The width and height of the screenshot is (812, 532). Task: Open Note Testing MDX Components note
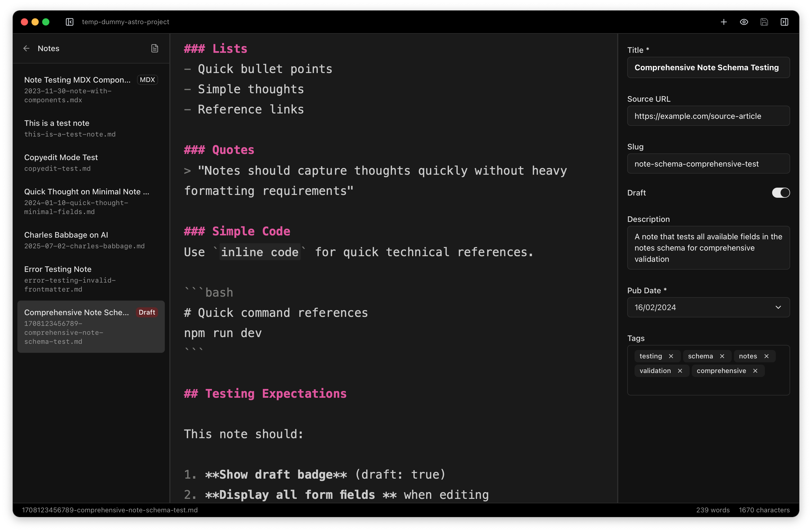91,89
